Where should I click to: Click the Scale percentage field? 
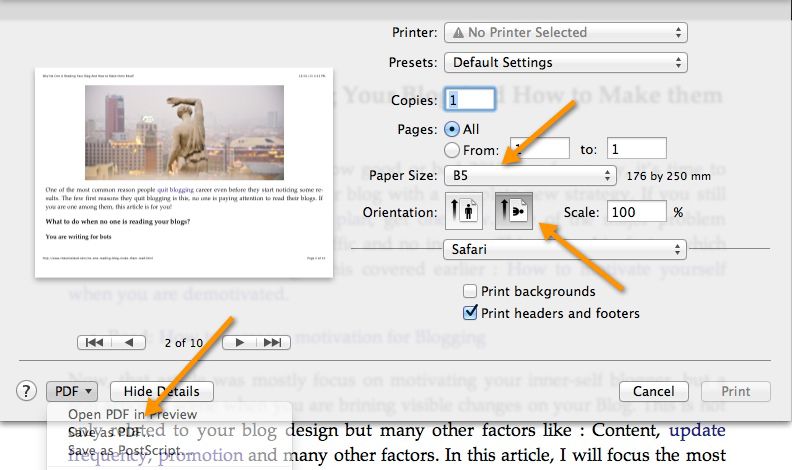[x=636, y=212]
